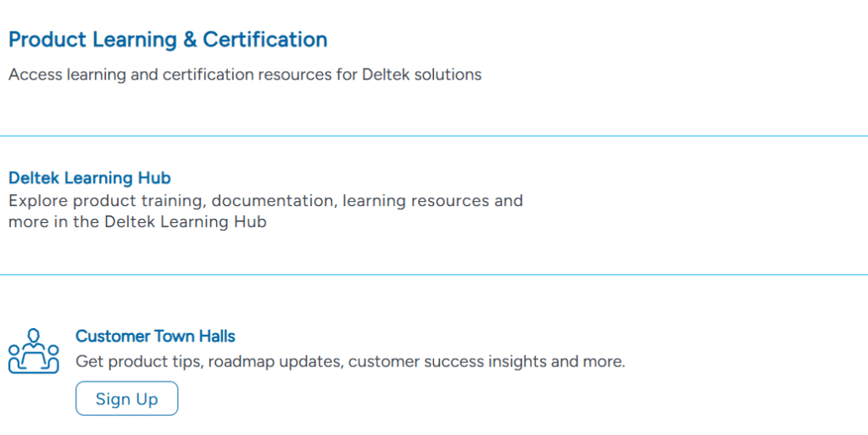Click the 'Explore product training, documentation' line
The height and width of the screenshot is (435, 868).
265,200
